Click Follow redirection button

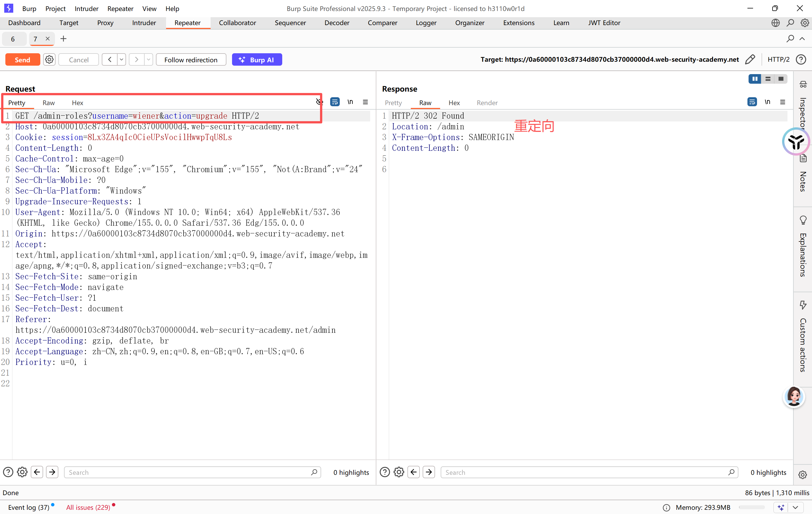(191, 60)
